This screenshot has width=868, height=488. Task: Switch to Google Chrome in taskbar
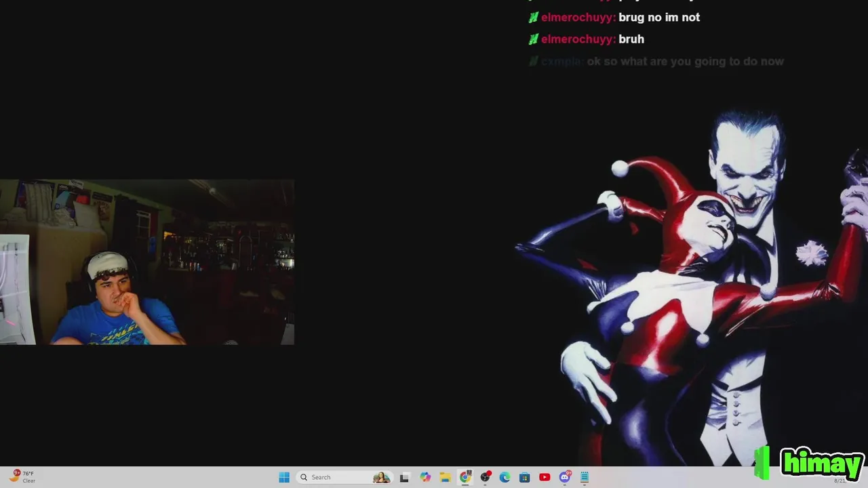[x=465, y=477]
